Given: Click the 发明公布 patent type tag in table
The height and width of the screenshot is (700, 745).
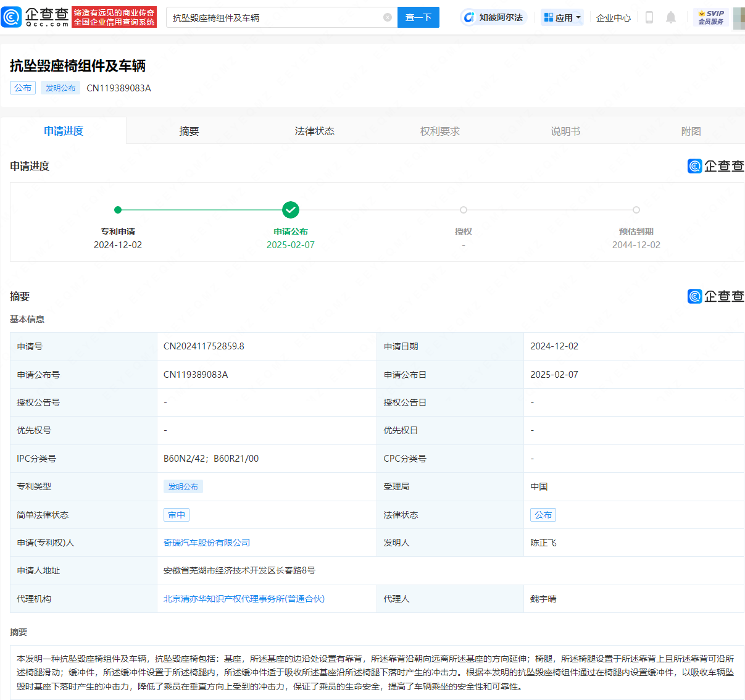Looking at the screenshot, I should point(183,486).
